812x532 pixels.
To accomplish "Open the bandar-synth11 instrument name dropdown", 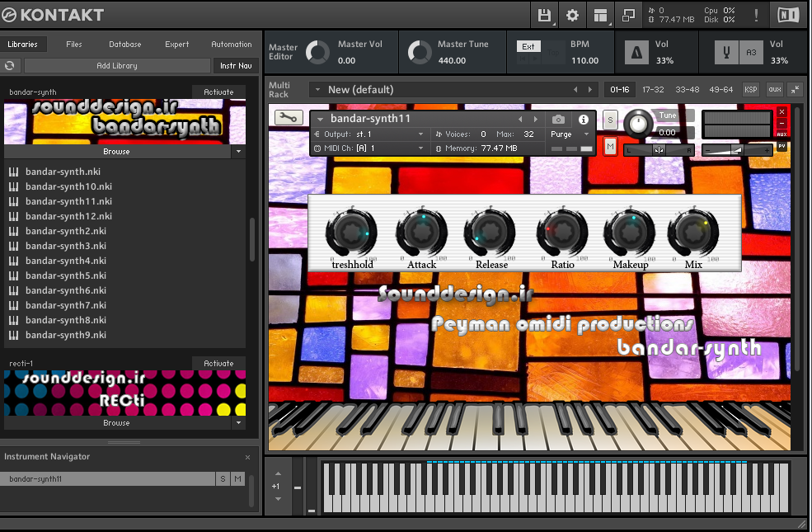I will 320,119.
